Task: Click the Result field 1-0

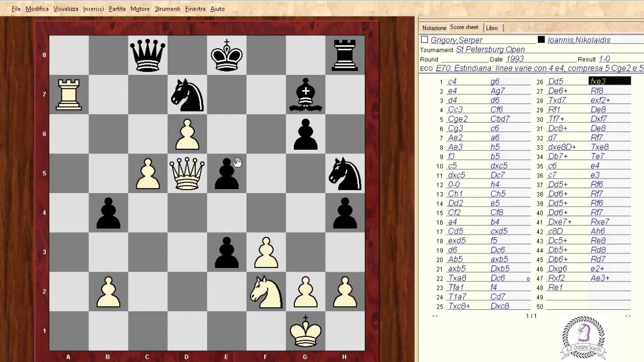Action: [x=604, y=59]
